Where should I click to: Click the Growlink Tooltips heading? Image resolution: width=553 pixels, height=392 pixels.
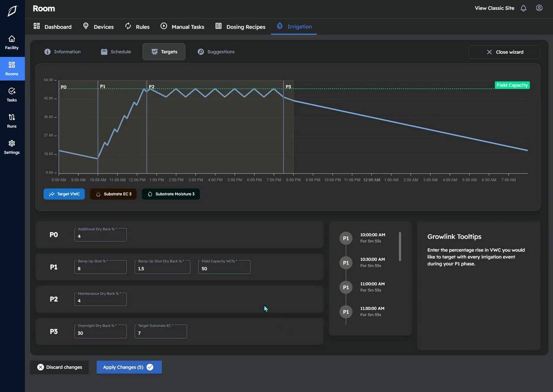(454, 237)
